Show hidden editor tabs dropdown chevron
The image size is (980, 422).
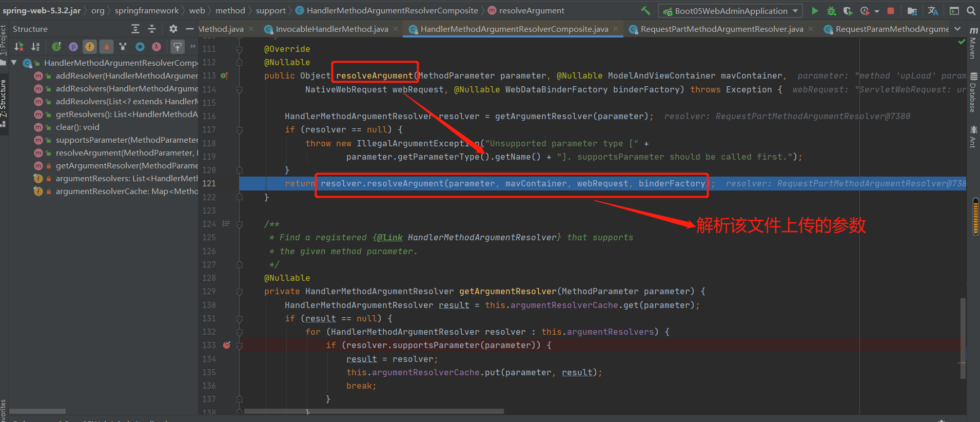click(x=957, y=29)
